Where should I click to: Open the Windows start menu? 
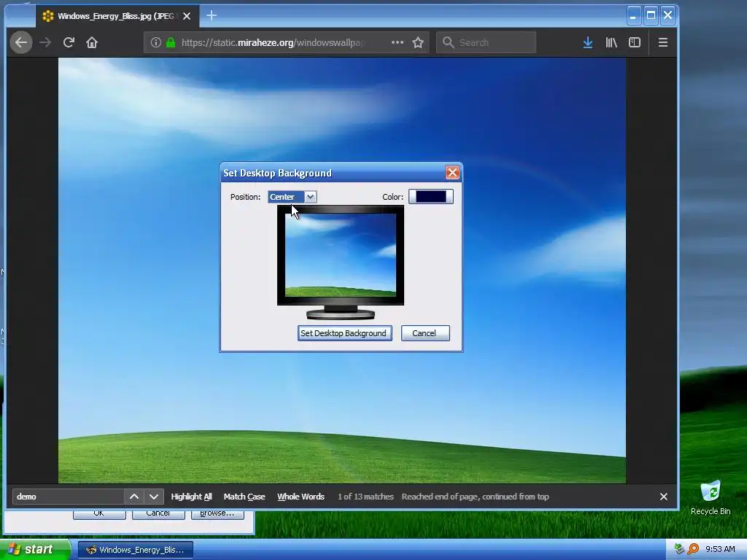(34, 550)
